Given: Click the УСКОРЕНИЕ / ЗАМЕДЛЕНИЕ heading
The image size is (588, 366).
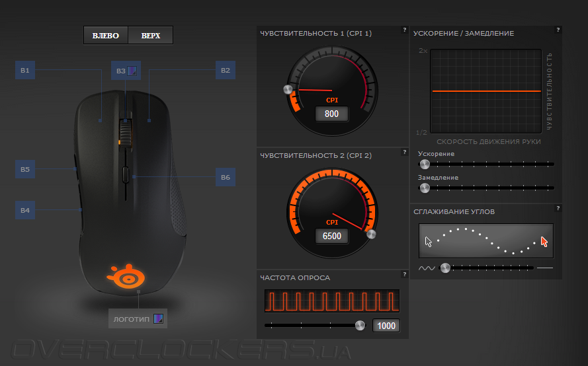Looking at the screenshot, I should click(464, 33).
